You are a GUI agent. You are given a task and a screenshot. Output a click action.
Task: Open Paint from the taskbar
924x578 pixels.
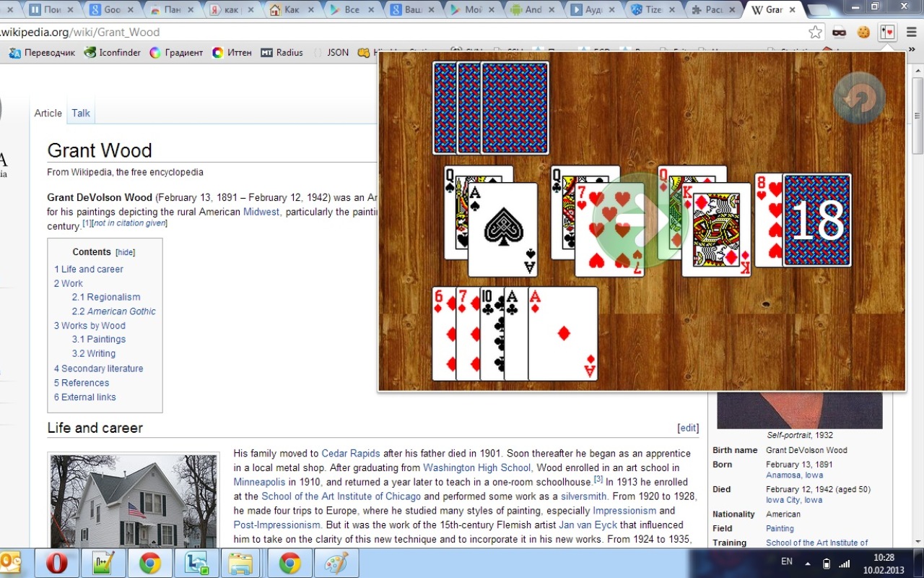[x=336, y=563]
